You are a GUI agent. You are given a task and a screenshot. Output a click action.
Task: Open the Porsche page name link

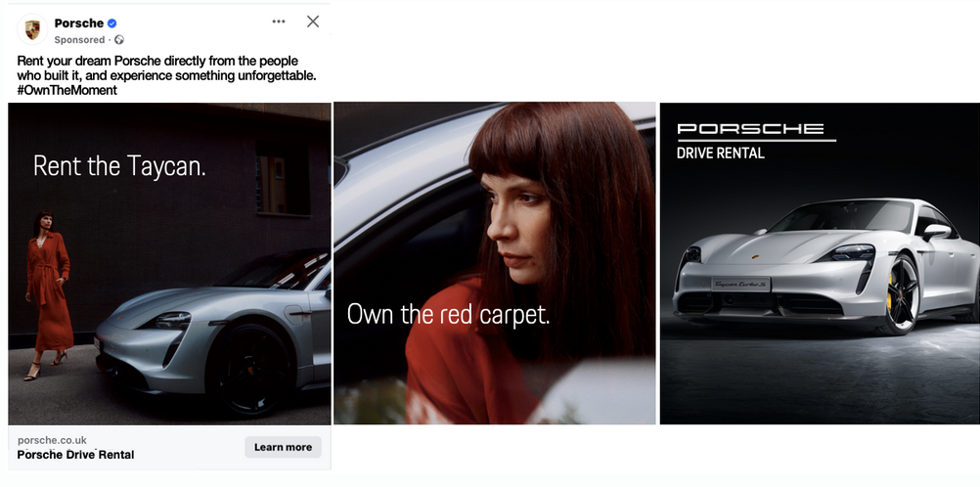point(79,23)
